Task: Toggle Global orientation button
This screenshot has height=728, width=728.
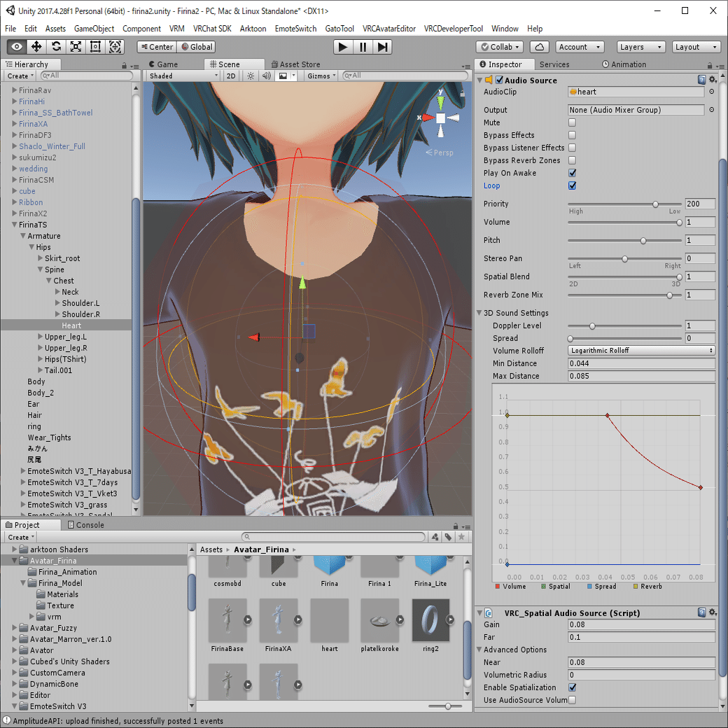Action: point(197,47)
